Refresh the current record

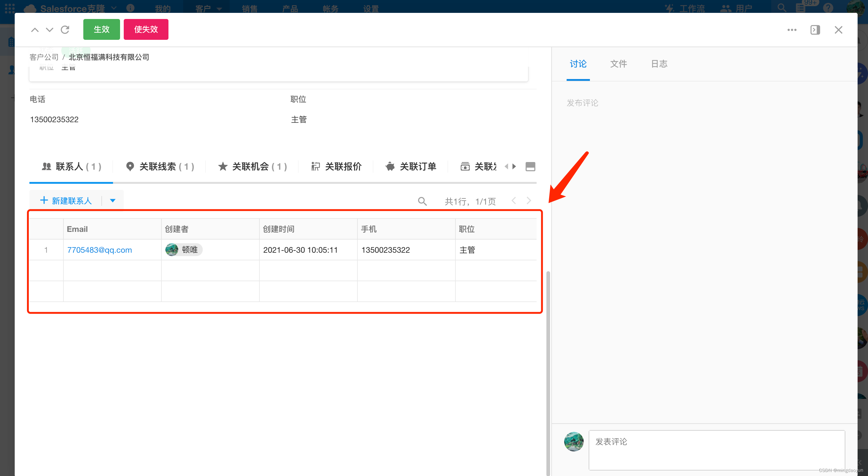coord(65,30)
